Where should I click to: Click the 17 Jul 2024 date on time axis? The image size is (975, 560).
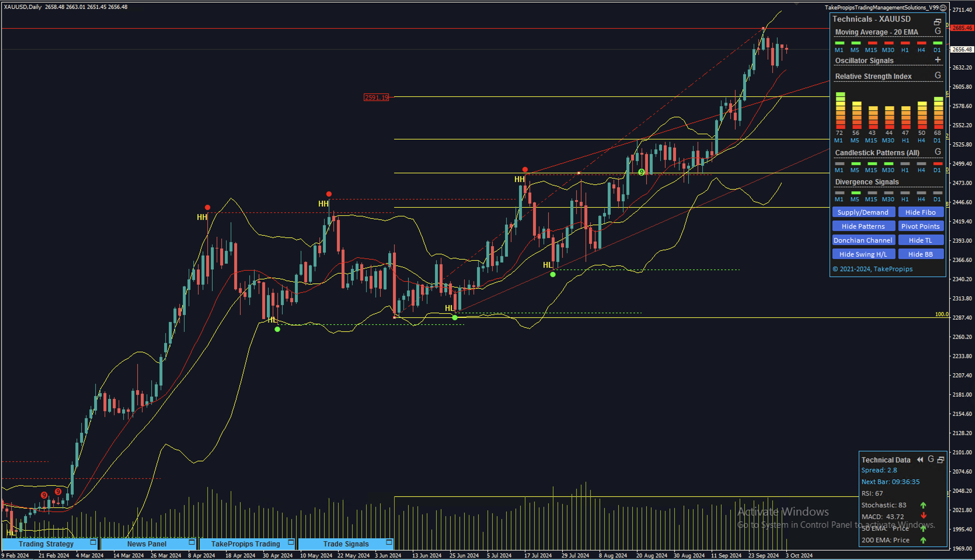(538, 555)
